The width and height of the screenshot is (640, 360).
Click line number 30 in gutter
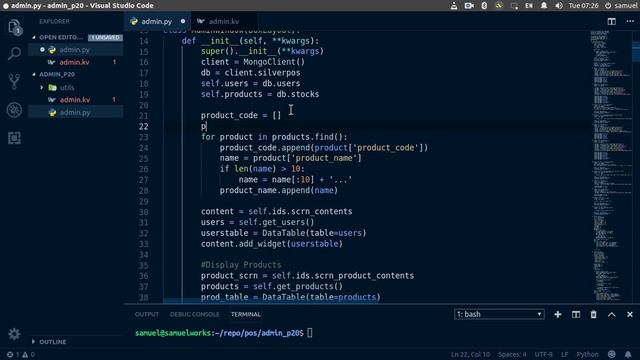[x=144, y=212]
